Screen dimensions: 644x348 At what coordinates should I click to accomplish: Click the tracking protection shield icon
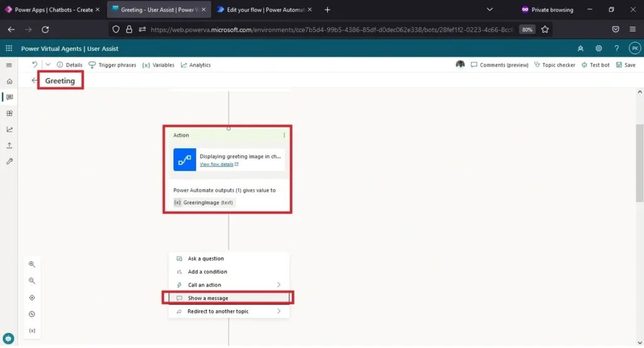(116, 30)
